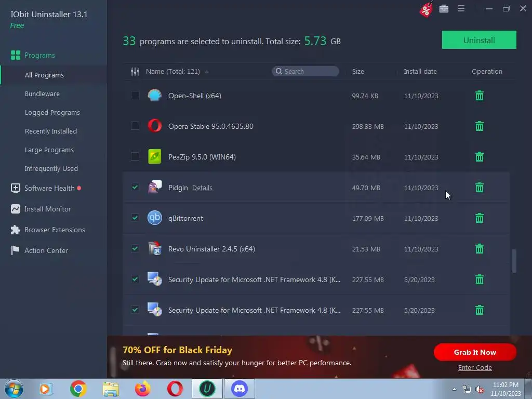Click the filter sliders icon beside Name

click(x=135, y=72)
